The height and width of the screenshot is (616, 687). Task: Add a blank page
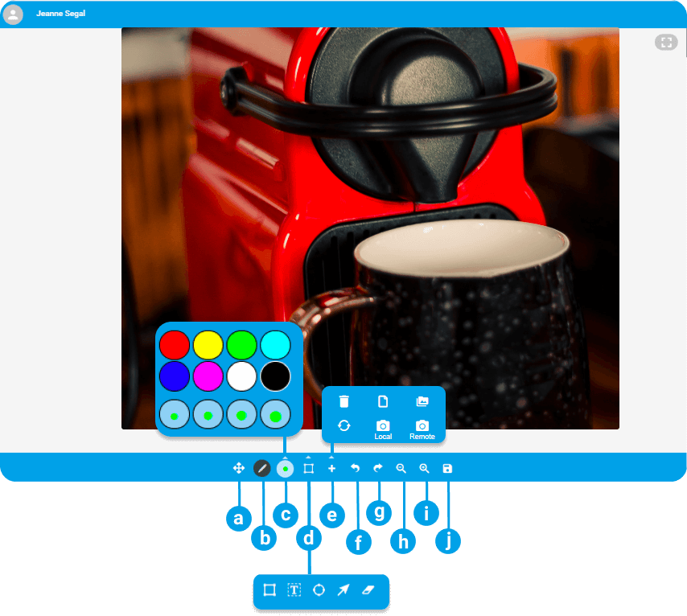pyautogui.click(x=383, y=401)
